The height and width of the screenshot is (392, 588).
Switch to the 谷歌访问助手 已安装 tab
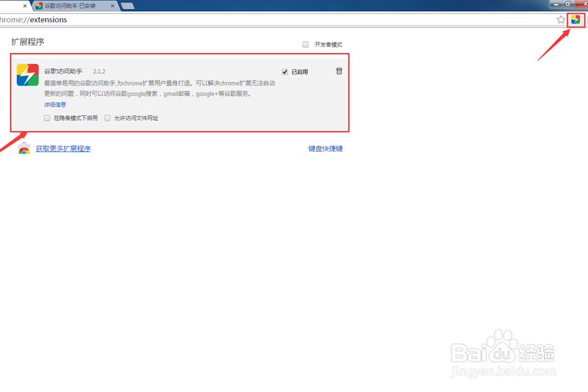coord(69,5)
